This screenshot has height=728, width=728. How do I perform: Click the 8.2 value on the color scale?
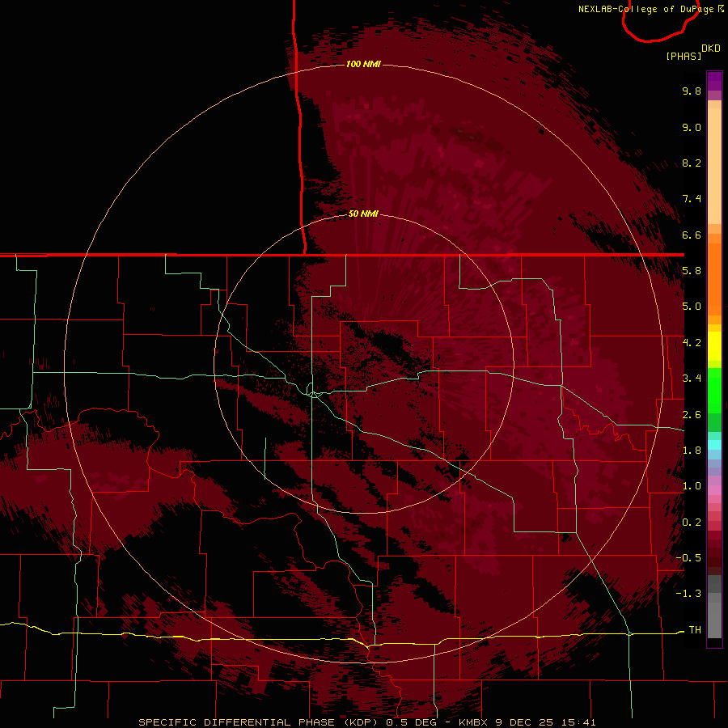(x=692, y=163)
